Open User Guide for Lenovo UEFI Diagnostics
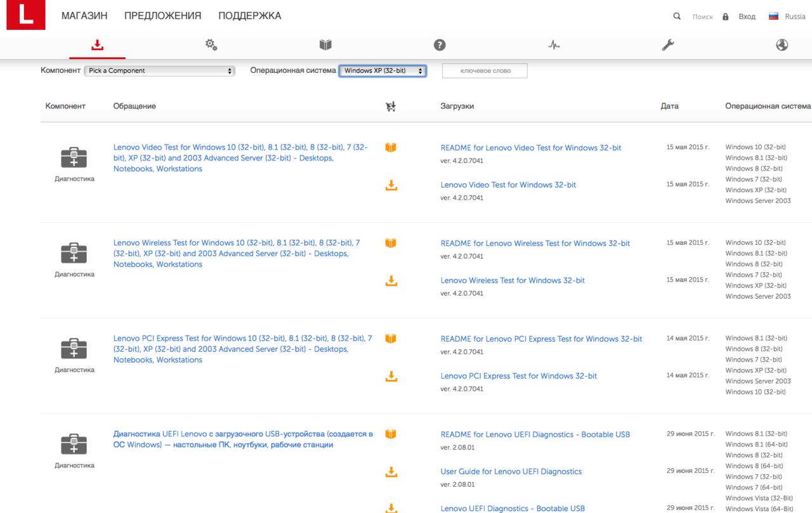The image size is (812, 513). coord(511,472)
